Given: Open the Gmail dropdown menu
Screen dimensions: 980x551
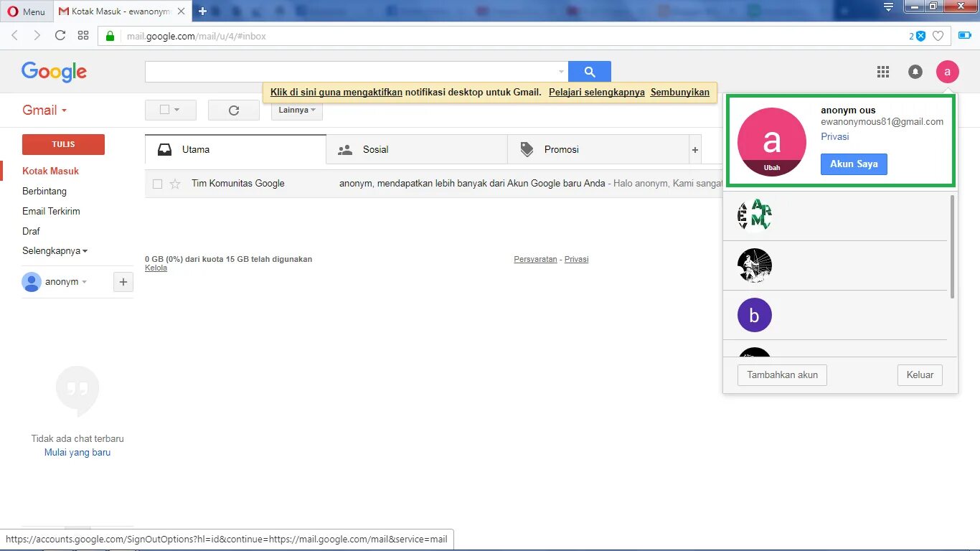Looking at the screenshot, I should tap(44, 110).
